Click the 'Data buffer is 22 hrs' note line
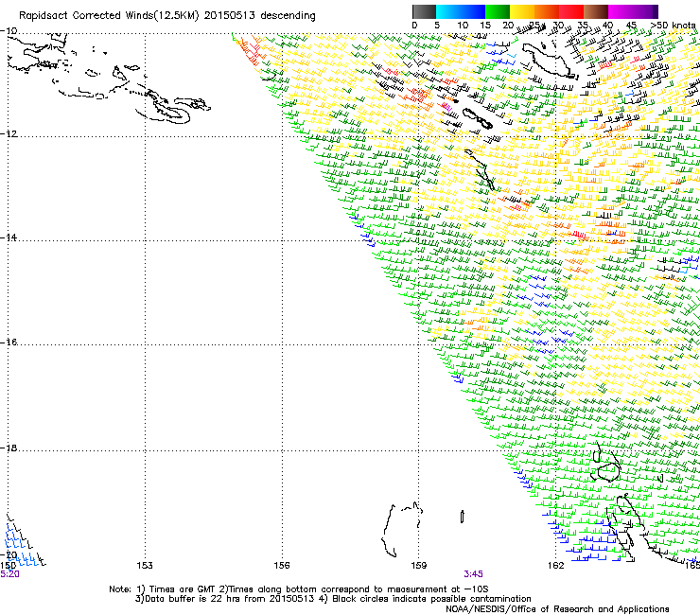 tap(333, 599)
